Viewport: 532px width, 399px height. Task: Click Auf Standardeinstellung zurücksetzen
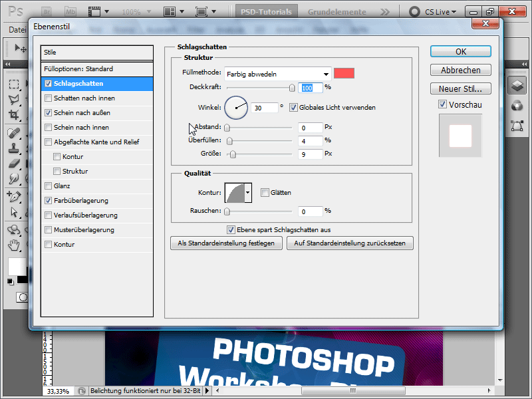coord(350,243)
